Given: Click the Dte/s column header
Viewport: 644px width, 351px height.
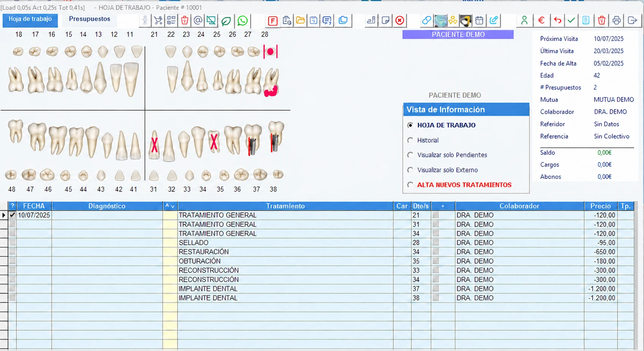Looking at the screenshot, I should tap(421, 206).
